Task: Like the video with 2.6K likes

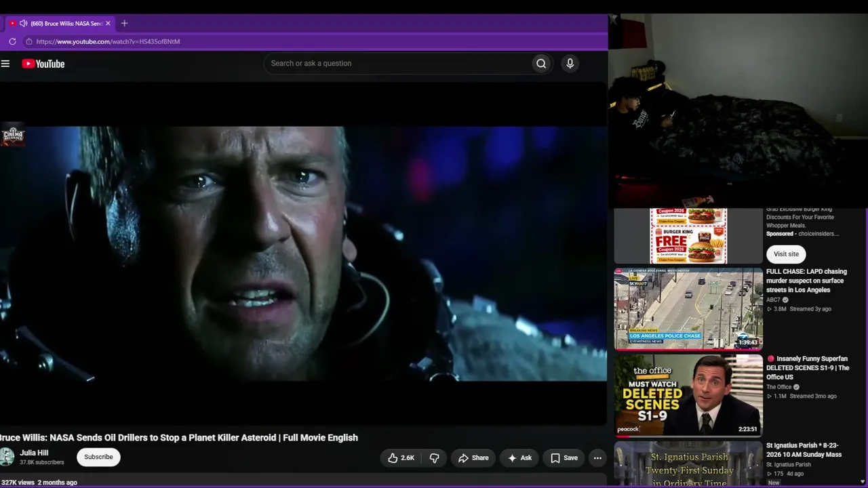Action: [401, 458]
